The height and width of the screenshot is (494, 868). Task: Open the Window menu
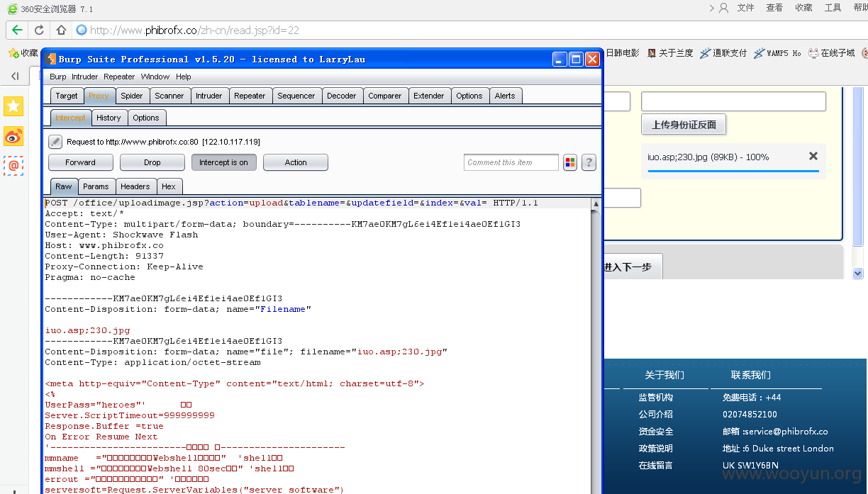155,77
